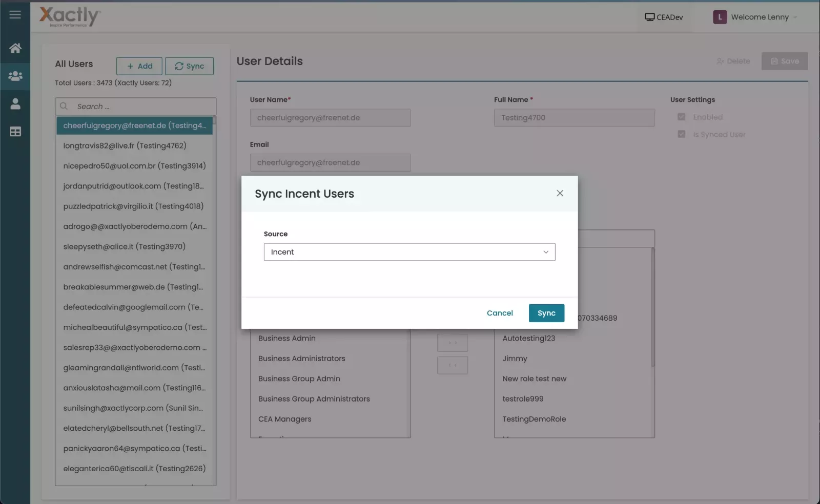Click the move-right arrows button

click(453, 343)
